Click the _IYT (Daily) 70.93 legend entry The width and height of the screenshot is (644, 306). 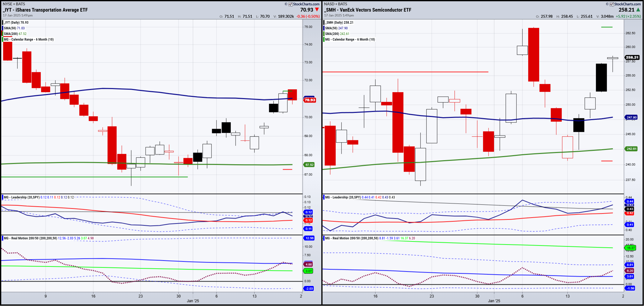[x=16, y=23]
